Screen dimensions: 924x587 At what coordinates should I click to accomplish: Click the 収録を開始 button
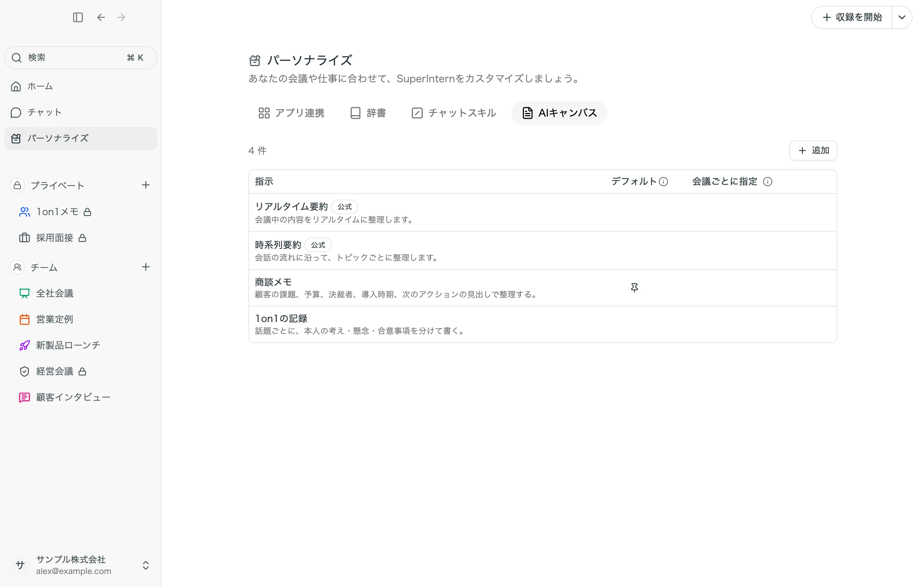pos(851,17)
